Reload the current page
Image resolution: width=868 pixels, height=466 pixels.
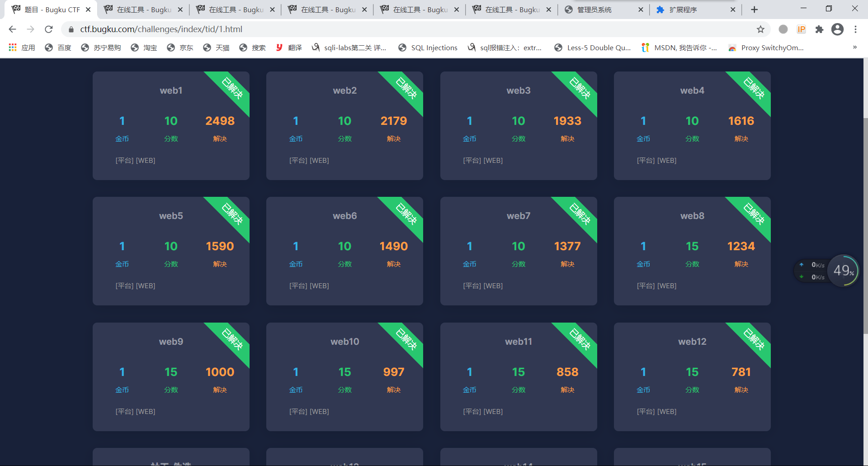pos(49,29)
